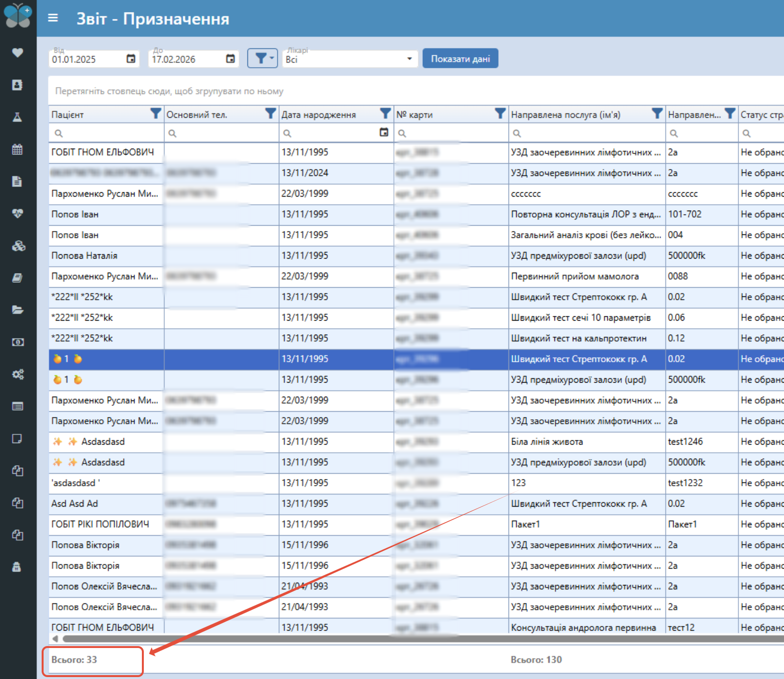Click the Первинний прийом мамолога service cell
Viewport: 784px width, 679px height.
click(587, 277)
